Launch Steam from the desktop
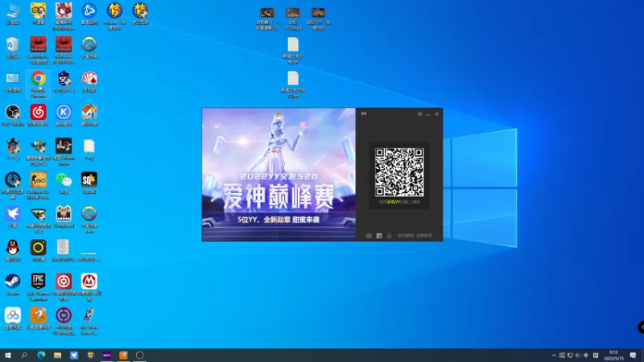The image size is (644, 362). [13, 285]
